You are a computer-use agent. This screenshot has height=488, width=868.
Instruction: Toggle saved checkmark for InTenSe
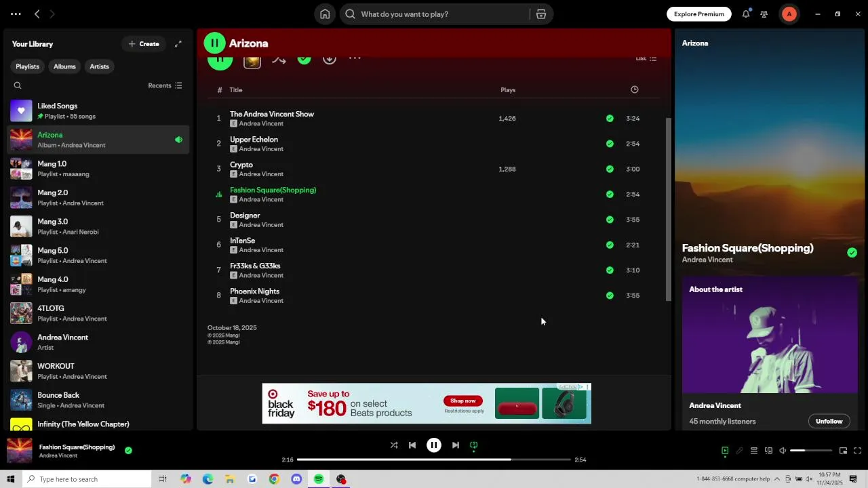(x=610, y=245)
